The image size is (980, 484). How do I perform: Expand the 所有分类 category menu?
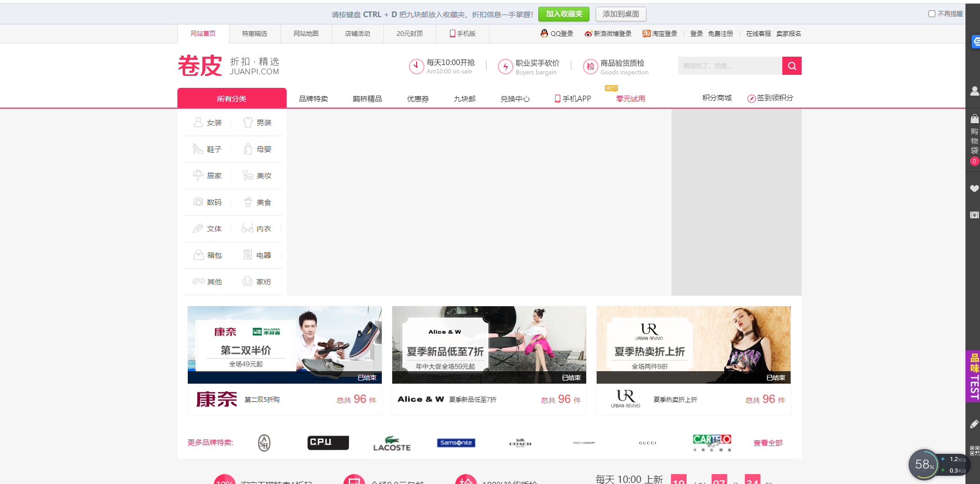(x=232, y=98)
